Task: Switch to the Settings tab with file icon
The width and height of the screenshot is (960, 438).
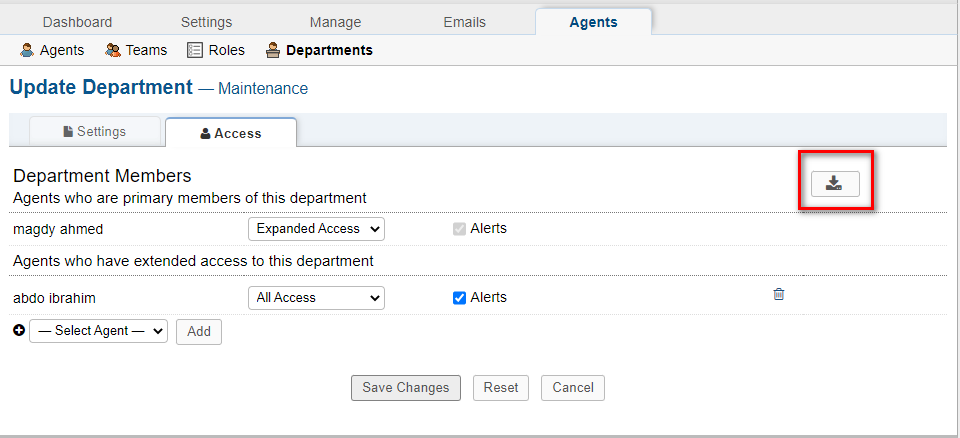Action: [94, 131]
